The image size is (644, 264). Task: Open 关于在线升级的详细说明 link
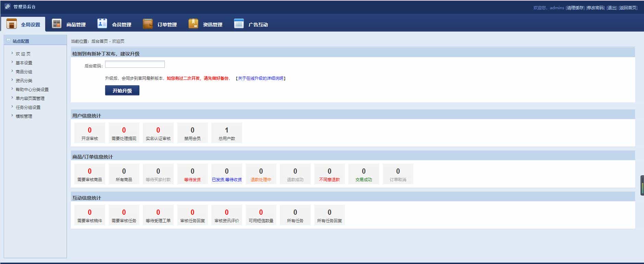pos(261,78)
